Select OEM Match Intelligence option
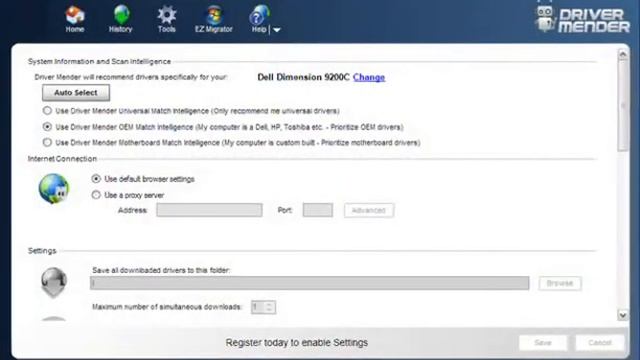The height and width of the screenshot is (360, 640). pos(47,127)
